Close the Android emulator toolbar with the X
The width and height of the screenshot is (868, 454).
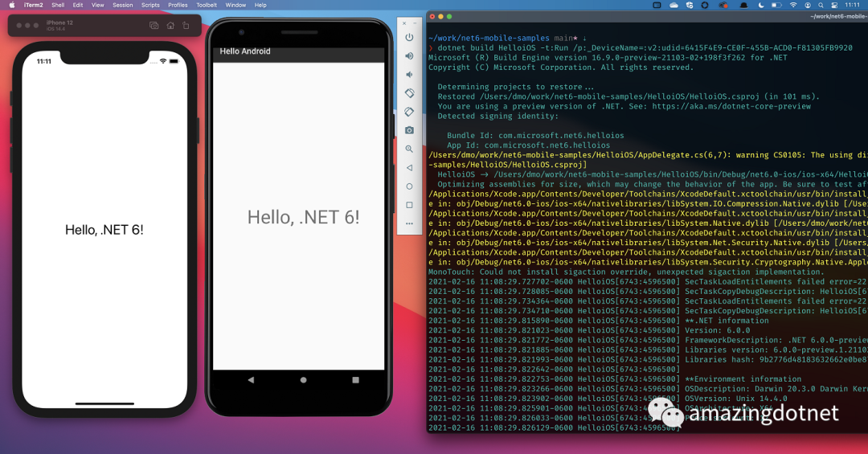point(404,23)
